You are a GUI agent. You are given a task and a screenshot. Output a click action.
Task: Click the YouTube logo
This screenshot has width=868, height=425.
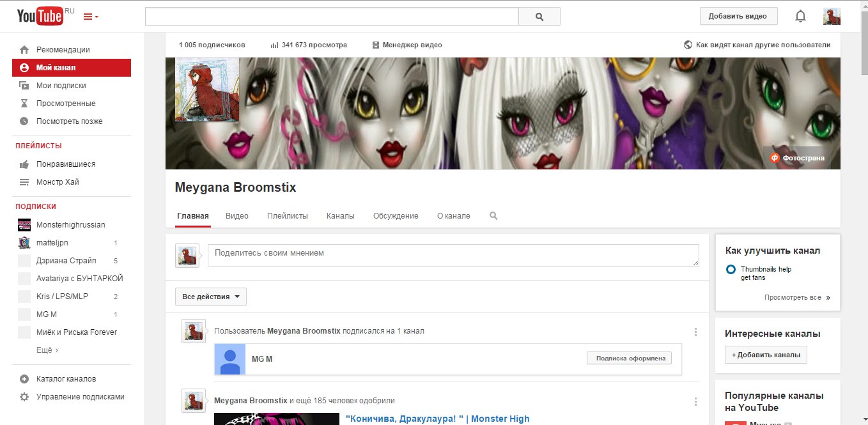[40, 16]
